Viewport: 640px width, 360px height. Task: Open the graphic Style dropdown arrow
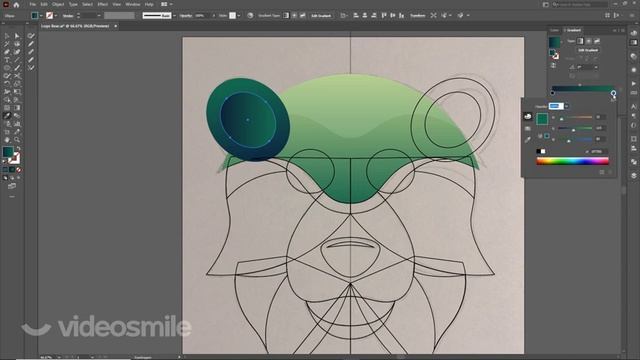(239, 16)
